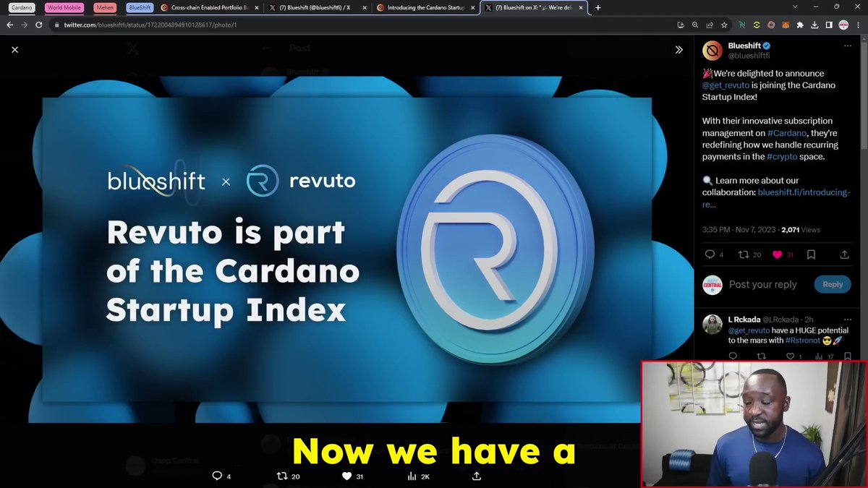
Task: Open the Extensions puzzle piece menu
Action: [800, 25]
